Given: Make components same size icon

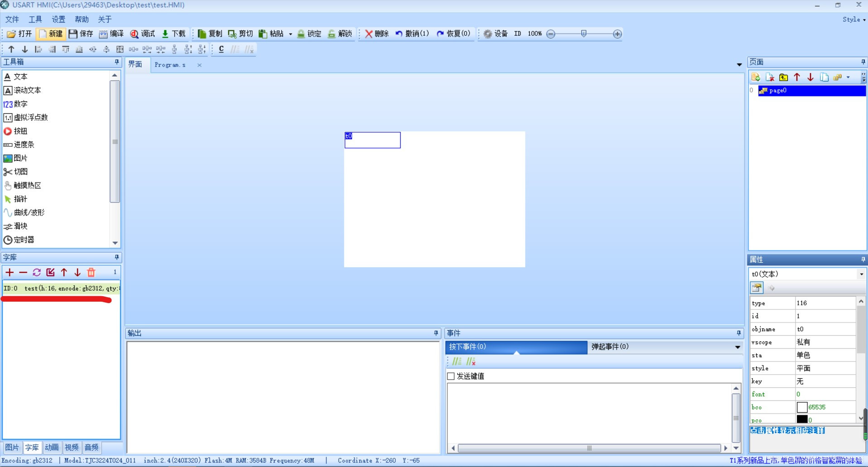Looking at the screenshot, I should 120,49.
